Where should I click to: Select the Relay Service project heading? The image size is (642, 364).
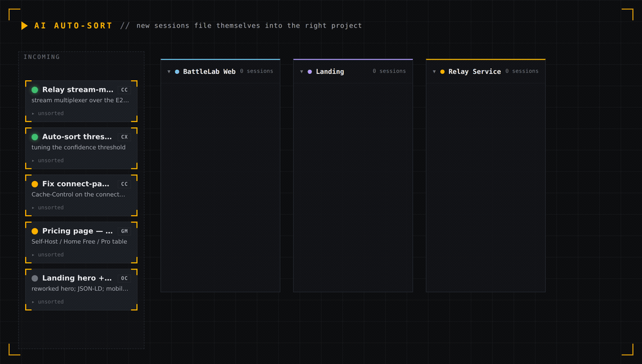474,72
